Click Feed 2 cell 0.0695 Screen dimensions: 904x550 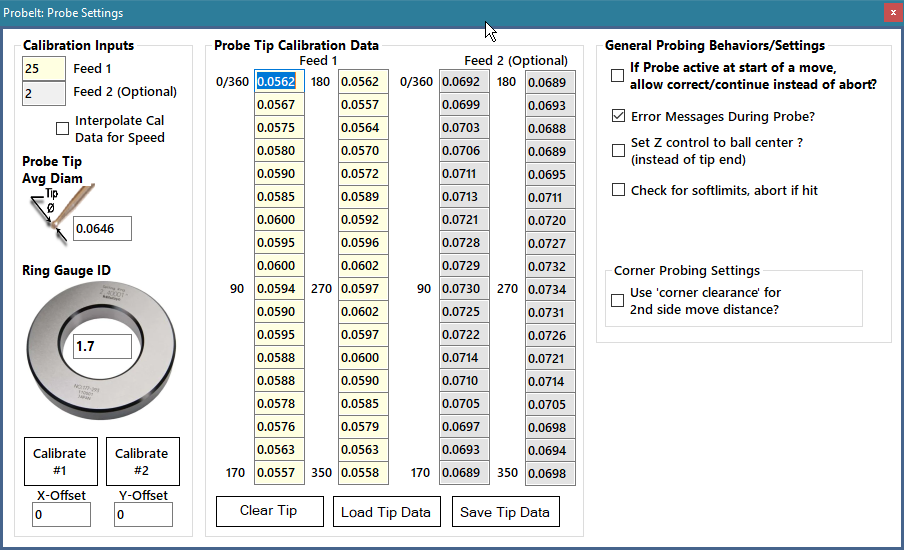point(551,175)
